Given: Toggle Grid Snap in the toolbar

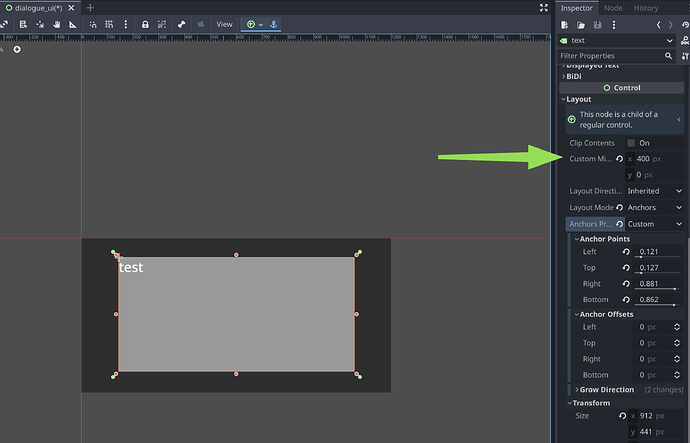Looking at the screenshot, I should click(x=109, y=25).
